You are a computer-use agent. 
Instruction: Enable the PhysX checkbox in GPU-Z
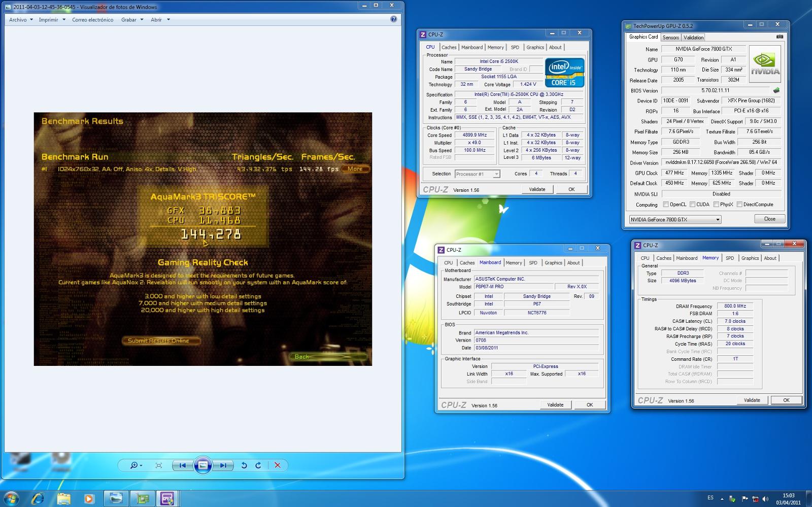(x=716, y=205)
